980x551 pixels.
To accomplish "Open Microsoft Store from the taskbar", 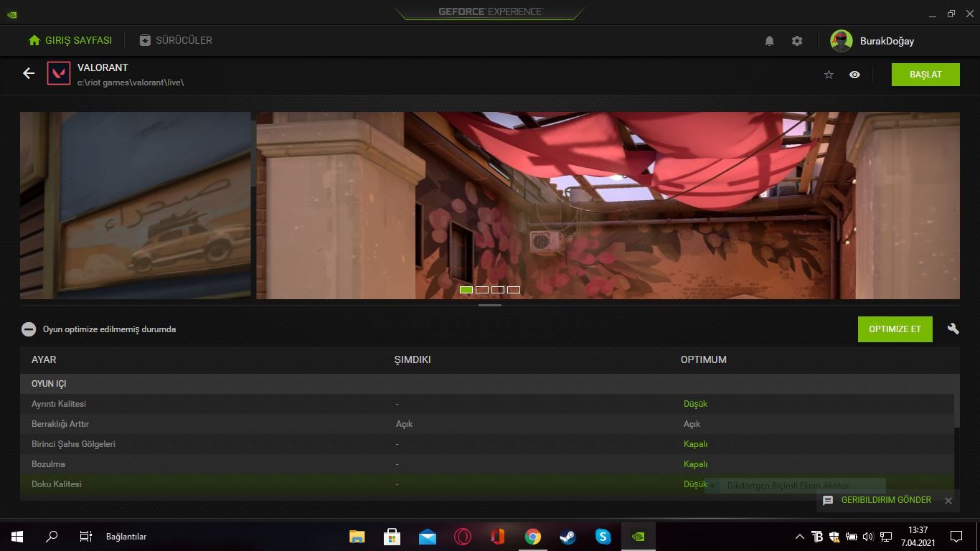I will point(392,537).
